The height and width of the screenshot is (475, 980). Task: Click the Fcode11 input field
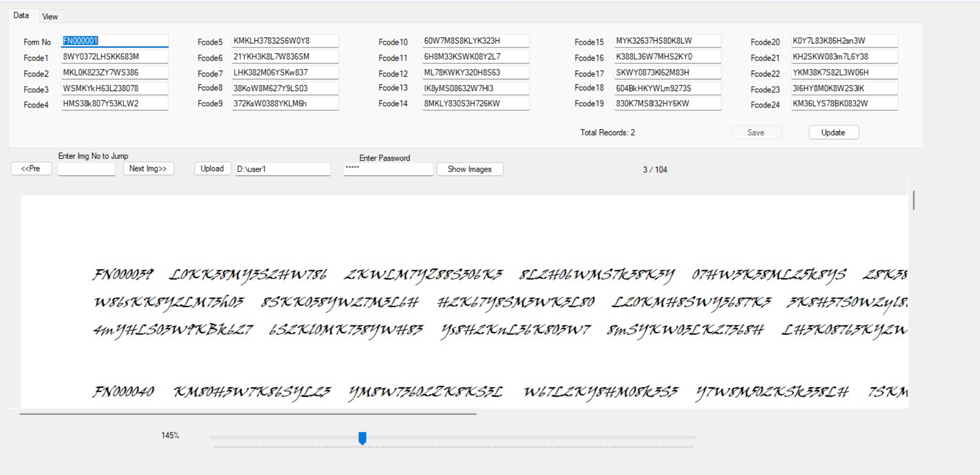(x=476, y=57)
